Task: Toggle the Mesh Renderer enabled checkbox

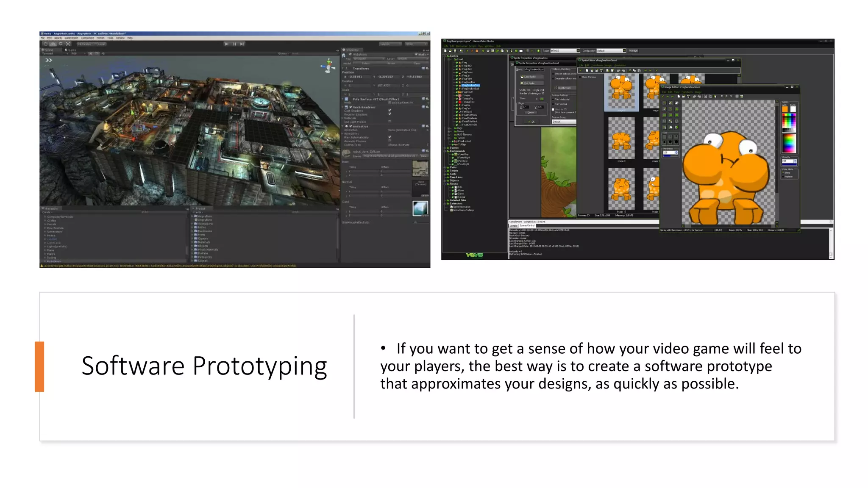Action: (x=351, y=107)
